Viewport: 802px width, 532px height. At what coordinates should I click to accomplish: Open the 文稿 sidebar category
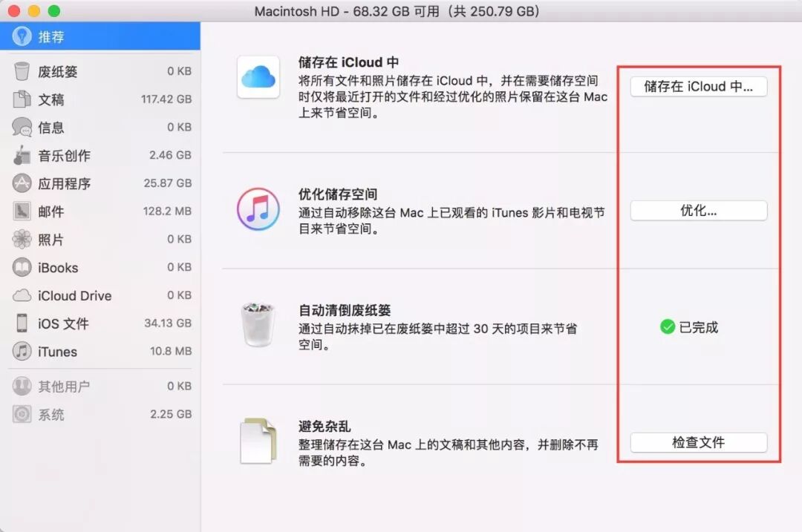100,99
